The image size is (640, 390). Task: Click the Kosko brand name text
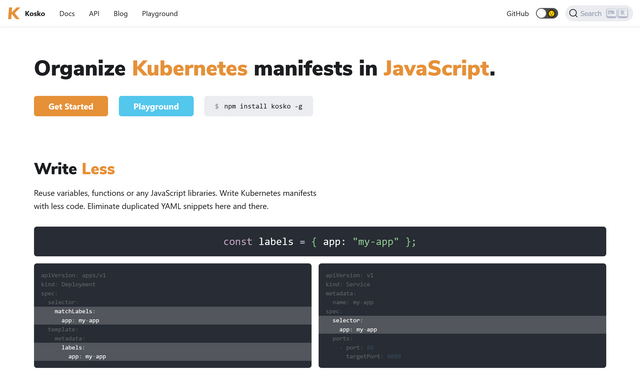(35, 13)
